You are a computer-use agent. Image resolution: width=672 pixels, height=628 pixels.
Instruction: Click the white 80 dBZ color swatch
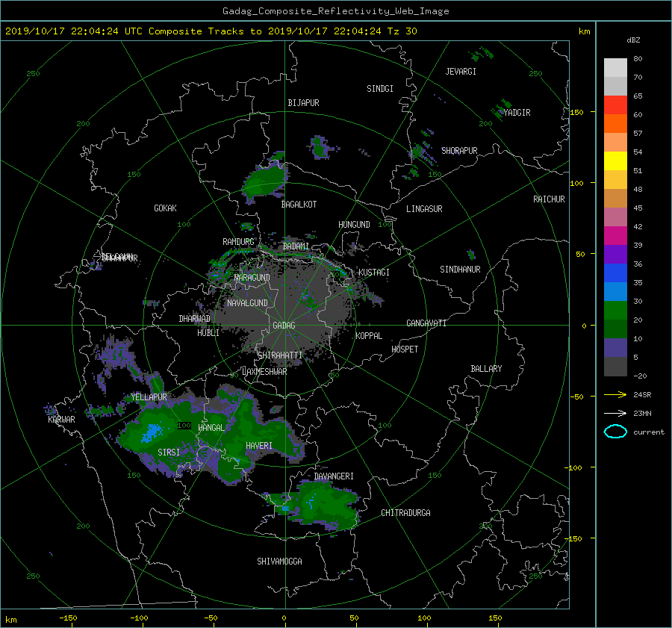[615, 67]
